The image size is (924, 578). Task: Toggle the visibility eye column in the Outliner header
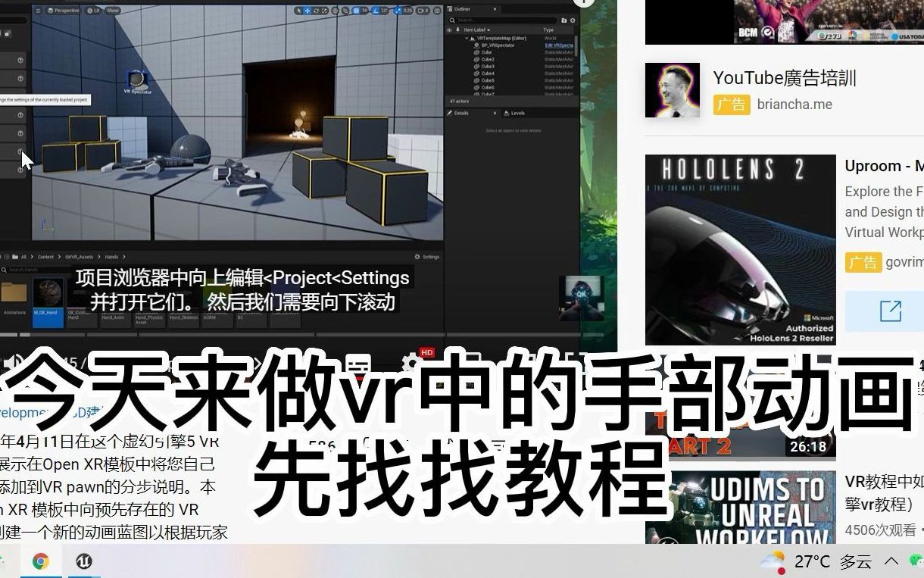coord(449,30)
